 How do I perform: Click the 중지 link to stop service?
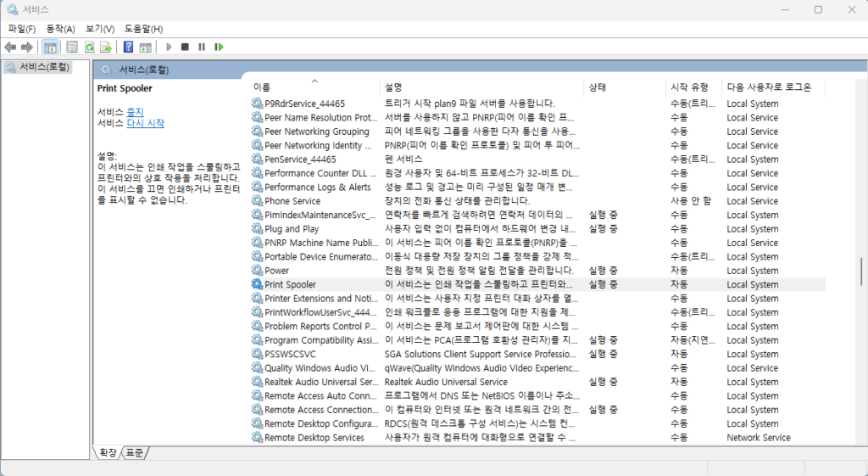pos(135,112)
